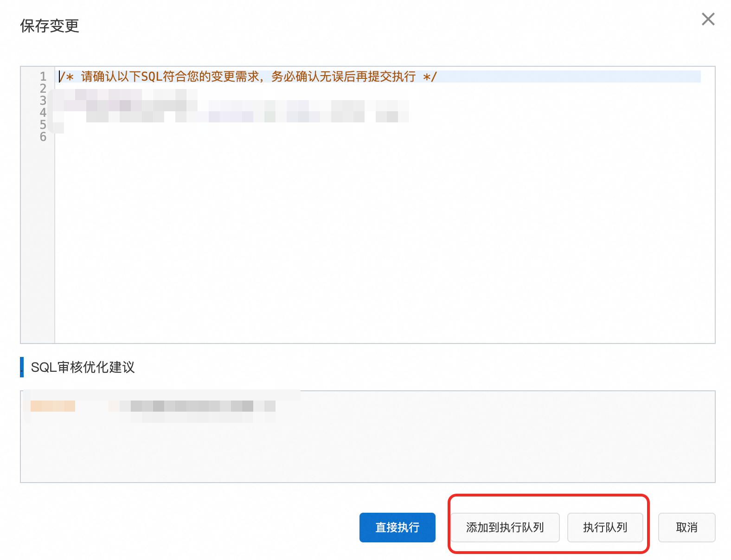
Task: Select line number 5 in the editor gutter
Action: (x=43, y=125)
